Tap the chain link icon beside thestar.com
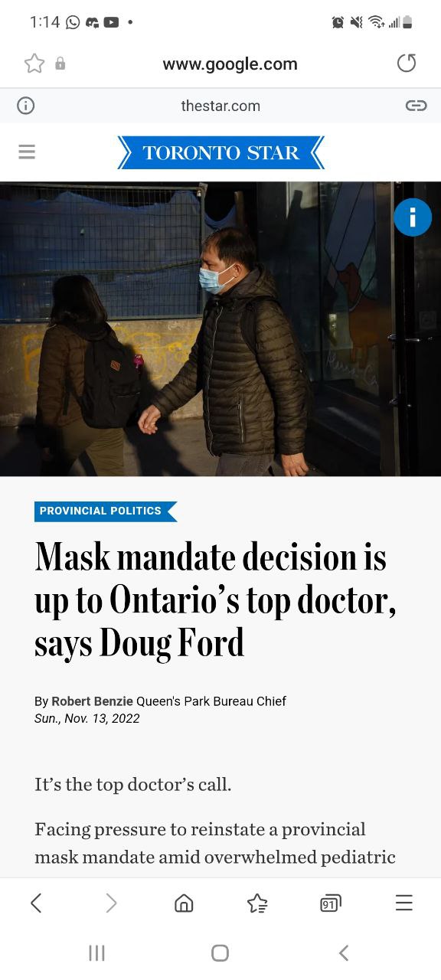The height and width of the screenshot is (980, 441). point(416,106)
